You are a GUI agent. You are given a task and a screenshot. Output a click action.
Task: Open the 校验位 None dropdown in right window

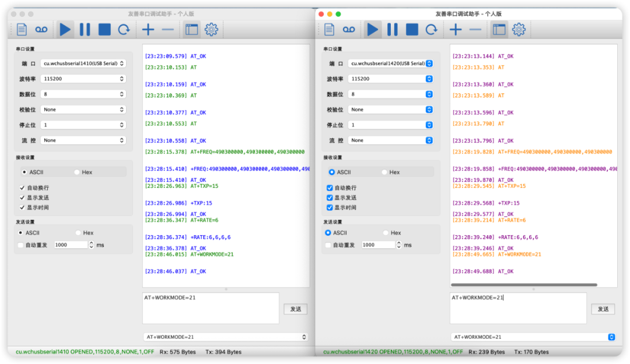(390, 110)
